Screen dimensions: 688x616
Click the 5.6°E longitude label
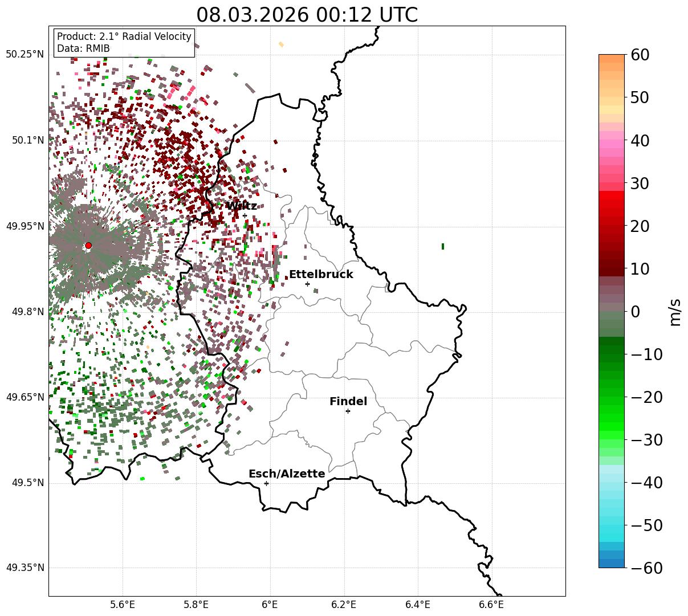click(123, 604)
